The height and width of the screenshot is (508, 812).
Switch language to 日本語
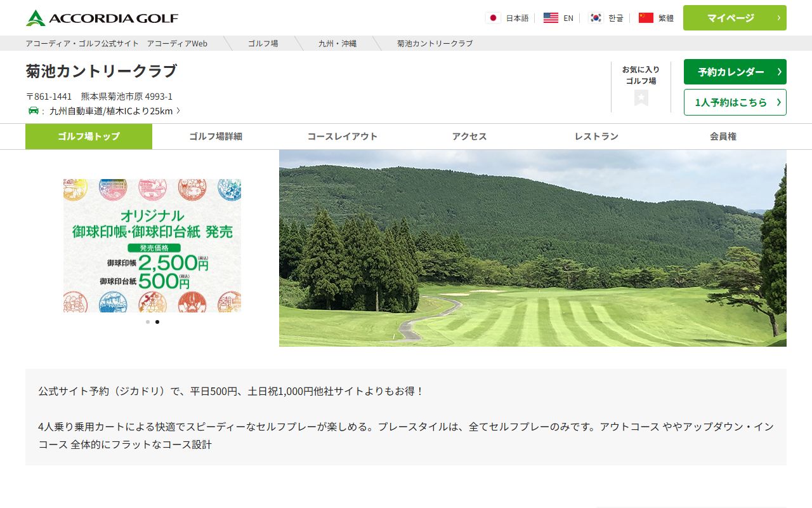coord(517,18)
